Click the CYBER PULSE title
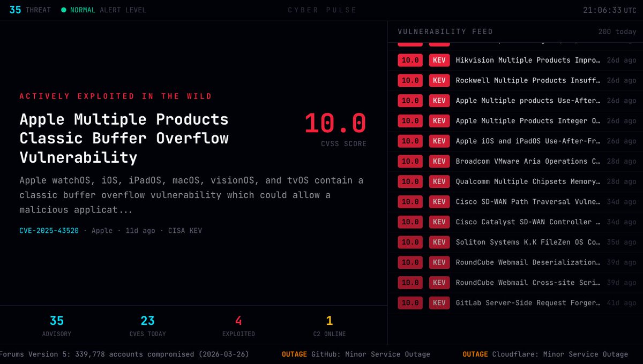The width and height of the screenshot is (643, 364). 322,10
